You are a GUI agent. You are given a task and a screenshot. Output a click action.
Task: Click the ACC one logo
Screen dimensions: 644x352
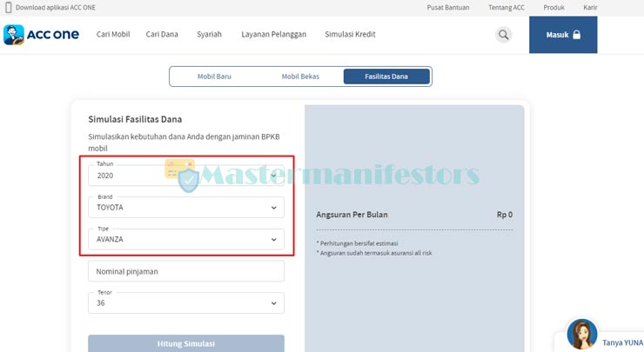point(41,35)
